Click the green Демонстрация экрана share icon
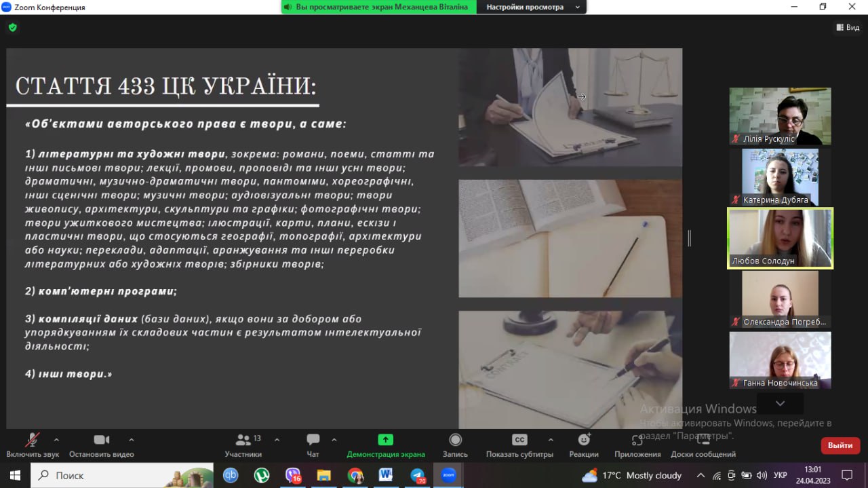The width and height of the screenshot is (868, 488). pos(385,440)
